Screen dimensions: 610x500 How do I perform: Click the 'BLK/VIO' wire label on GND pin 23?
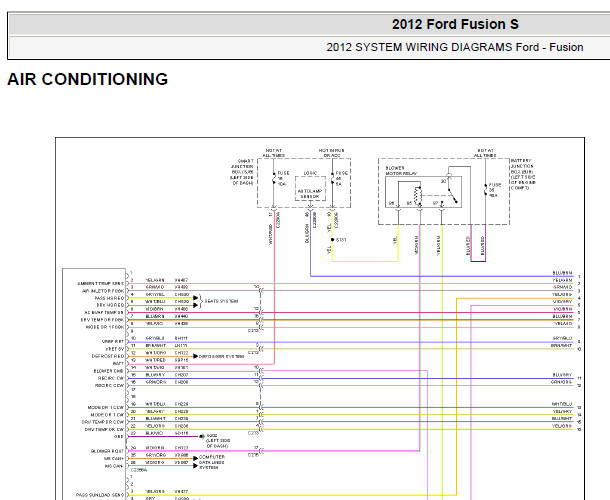[x=155, y=433]
